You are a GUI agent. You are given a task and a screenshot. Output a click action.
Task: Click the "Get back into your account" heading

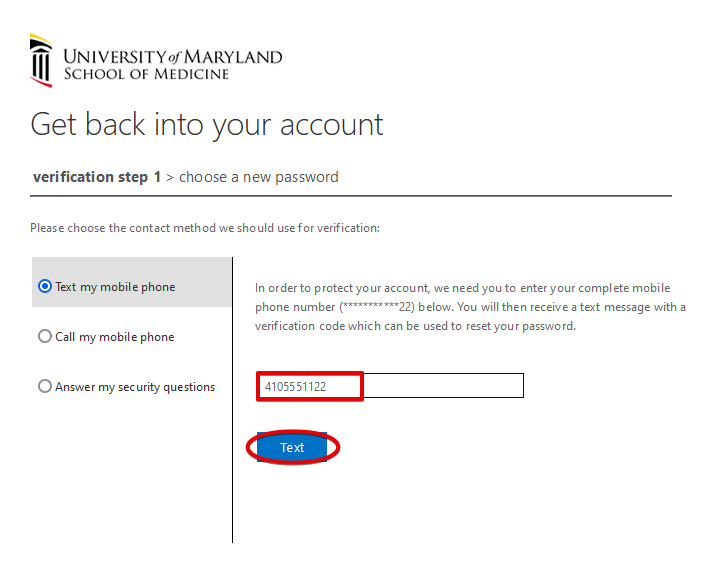click(x=207, y=124)
